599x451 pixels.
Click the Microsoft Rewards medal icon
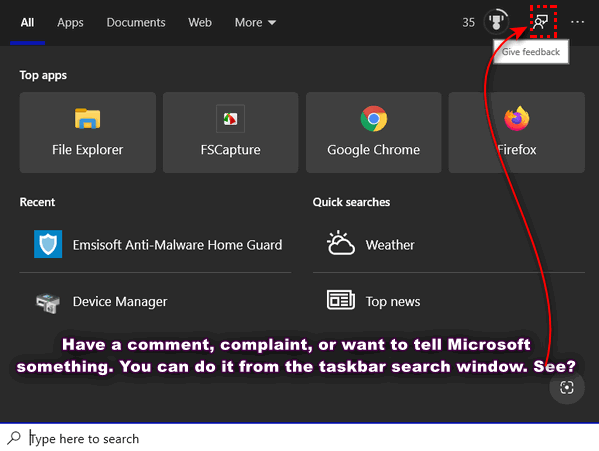tap(496, 22)
